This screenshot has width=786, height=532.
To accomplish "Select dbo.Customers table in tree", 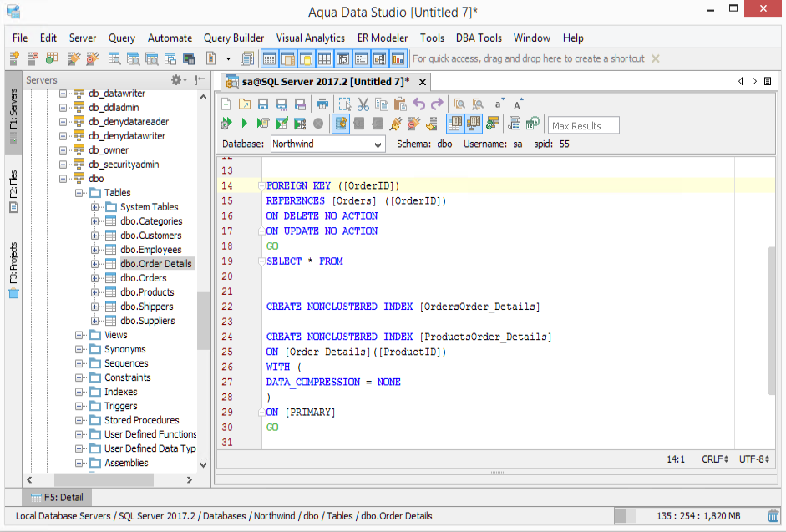I will 150,236.
